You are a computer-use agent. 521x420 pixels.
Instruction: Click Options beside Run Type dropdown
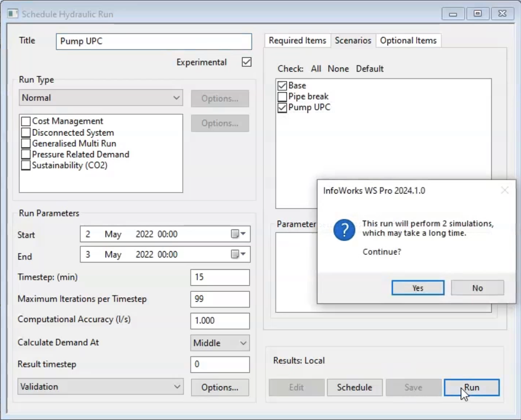(x=220, y=98)
